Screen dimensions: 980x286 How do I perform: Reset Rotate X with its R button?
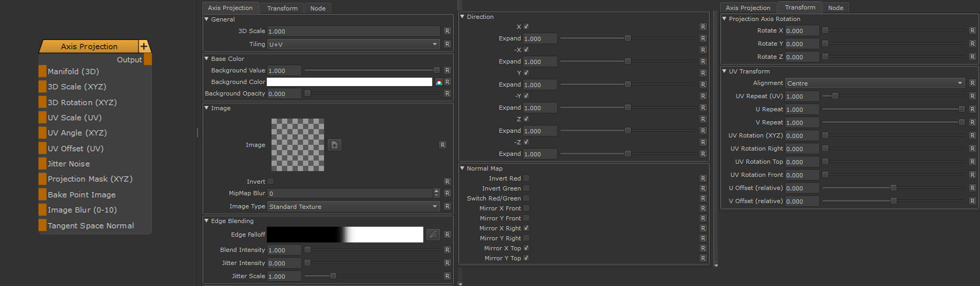972,31
